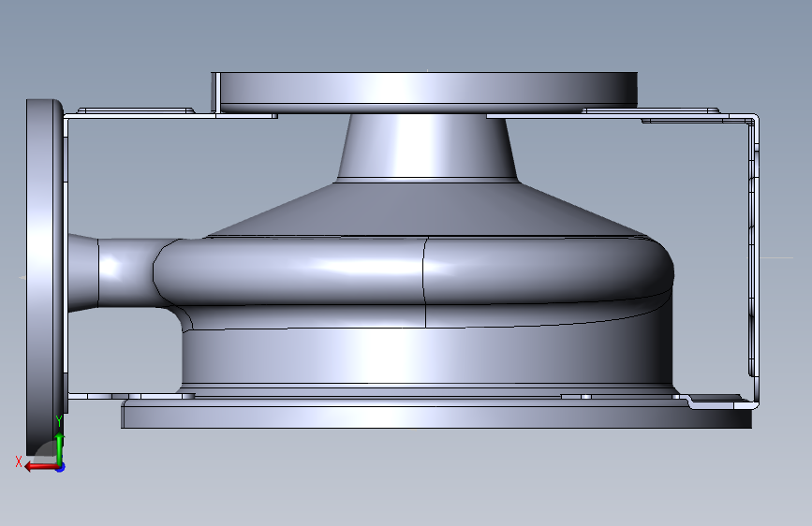Select the rounded volute body of the pump
The image size is (812, 526).
pos(414,270)
